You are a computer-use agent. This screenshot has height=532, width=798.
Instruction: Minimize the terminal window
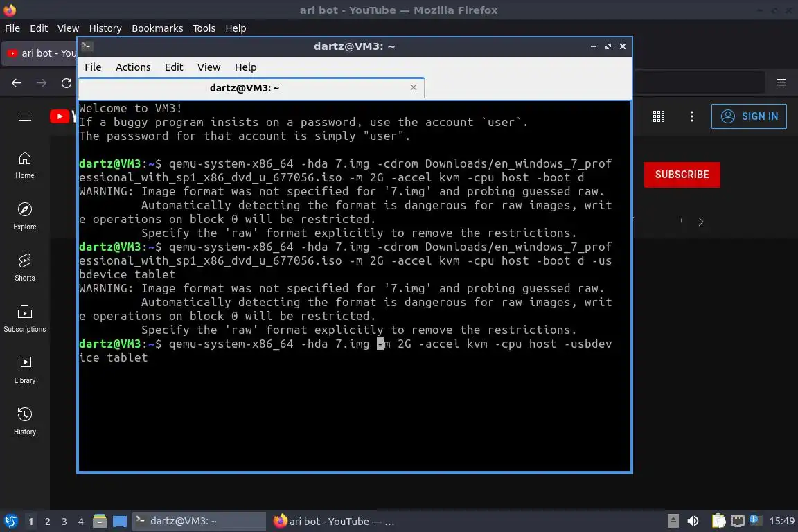coord(594,46)
